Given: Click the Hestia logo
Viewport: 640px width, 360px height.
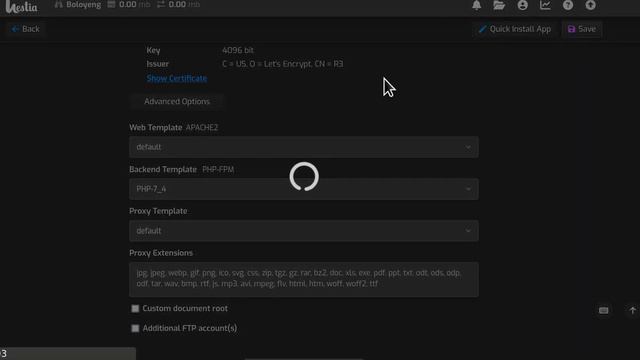Looking at the screenshot, I should tap(22, 7).
